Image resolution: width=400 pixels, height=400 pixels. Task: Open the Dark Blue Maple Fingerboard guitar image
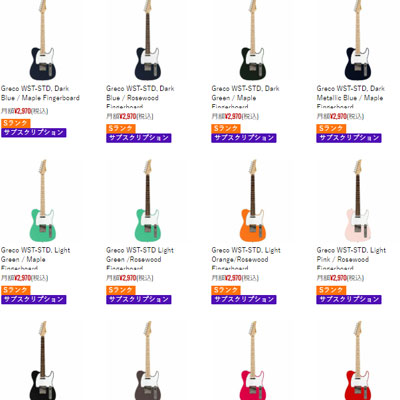(42, 40)
